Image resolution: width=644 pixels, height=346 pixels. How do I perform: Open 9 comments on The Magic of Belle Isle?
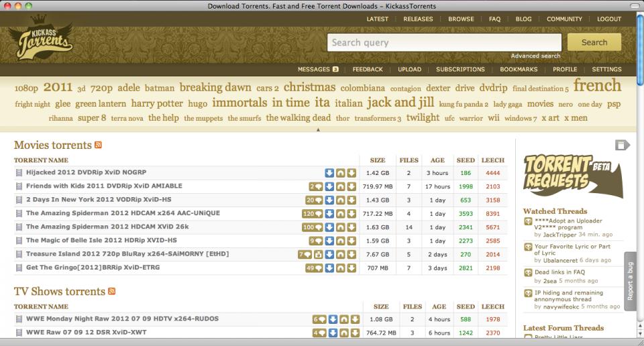(316, 241)
